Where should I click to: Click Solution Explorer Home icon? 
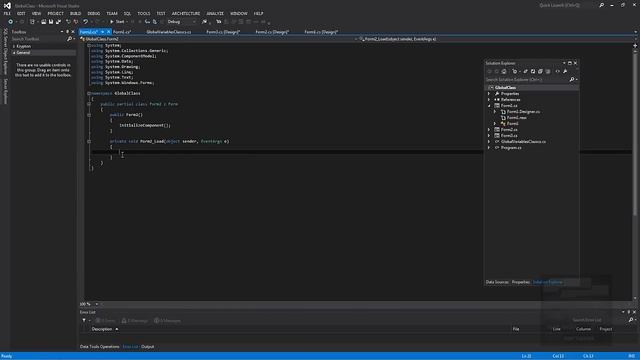click(x=504, y=71)
